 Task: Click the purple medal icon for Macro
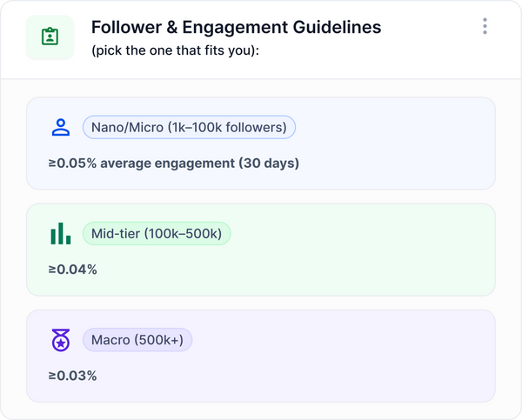pos(60,340)
